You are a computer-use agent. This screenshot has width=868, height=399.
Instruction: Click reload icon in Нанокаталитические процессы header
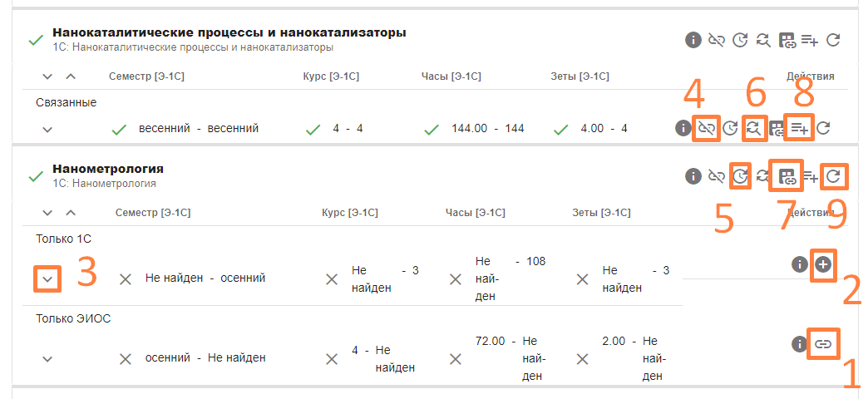pos(834,39)
